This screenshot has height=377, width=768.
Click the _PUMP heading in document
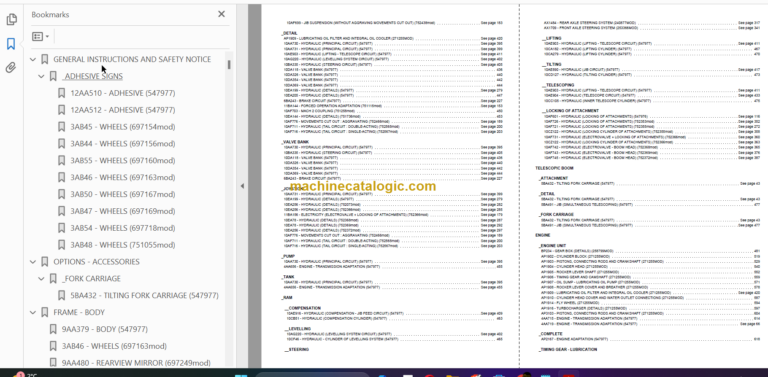point(288,256)
